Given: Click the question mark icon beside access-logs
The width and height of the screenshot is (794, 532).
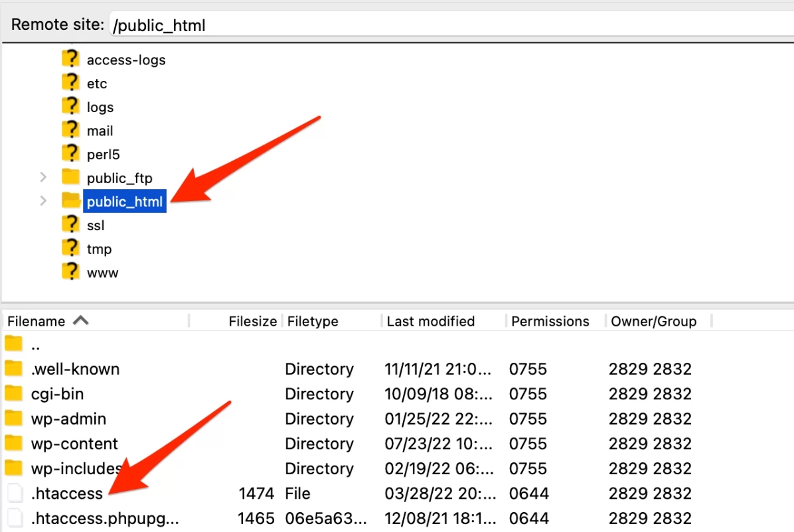Looking at the screenshot, I should [x=70, y=59].
